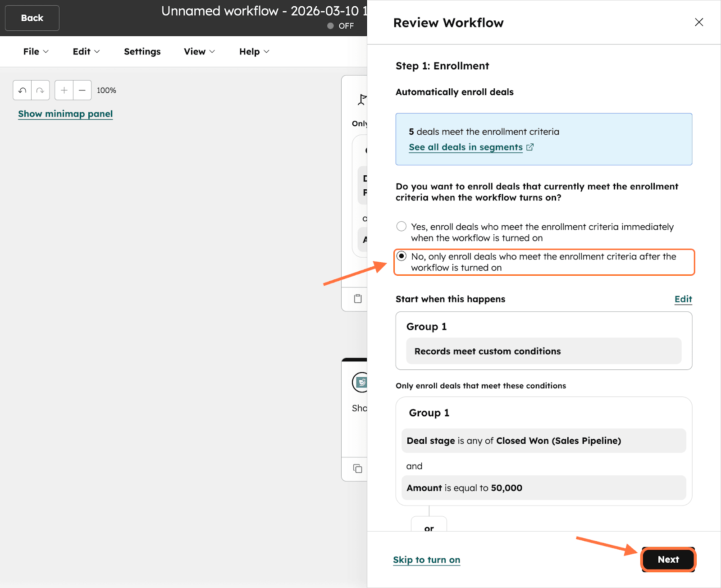This screenshot has height=588, width=721.
Task: Zoom out with the minus icon
Action: 82,90
